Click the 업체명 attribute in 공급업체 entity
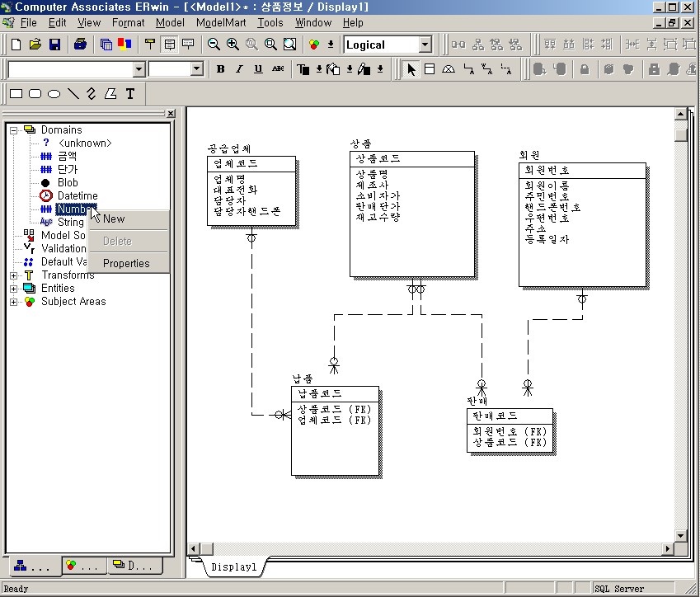The width and height of the screenshot is (700, 597). coord(229,179)
